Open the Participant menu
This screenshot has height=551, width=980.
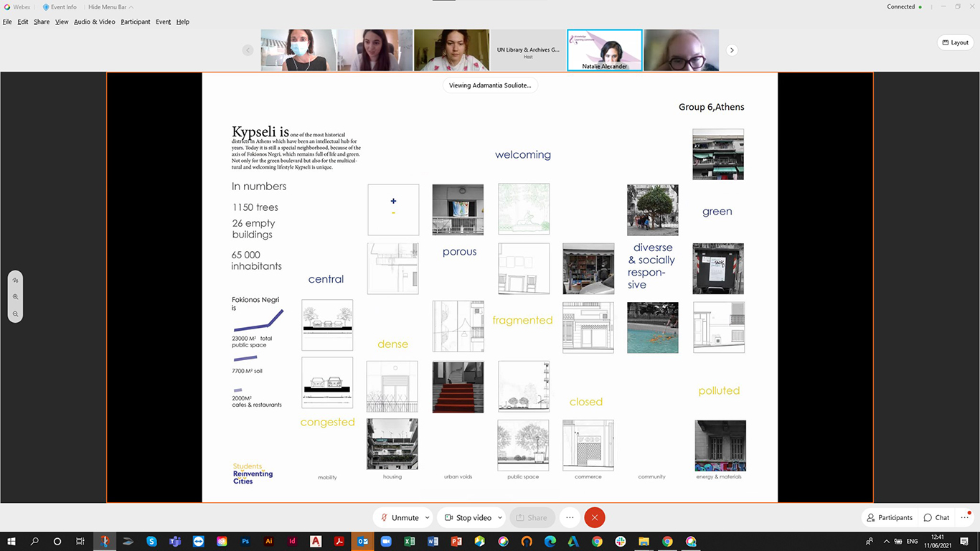[x=136, y=22]
